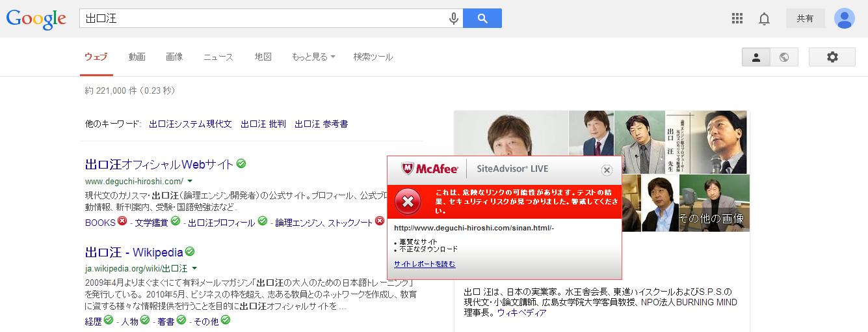Click green check icon beside 著書

coord(181,320)
